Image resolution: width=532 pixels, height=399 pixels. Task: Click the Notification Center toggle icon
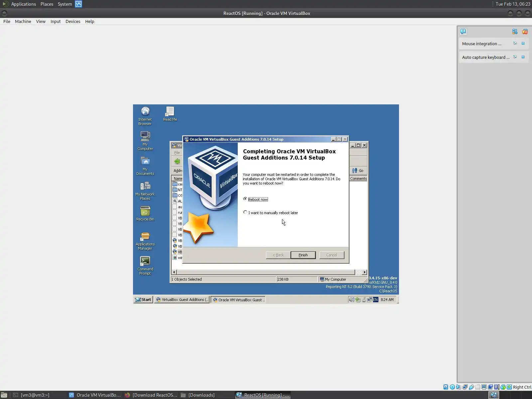point(463,32)
